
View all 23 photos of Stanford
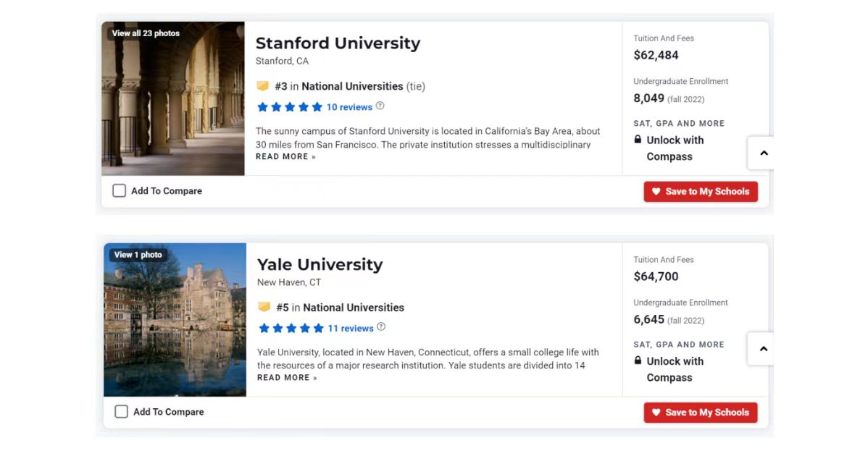146,33
